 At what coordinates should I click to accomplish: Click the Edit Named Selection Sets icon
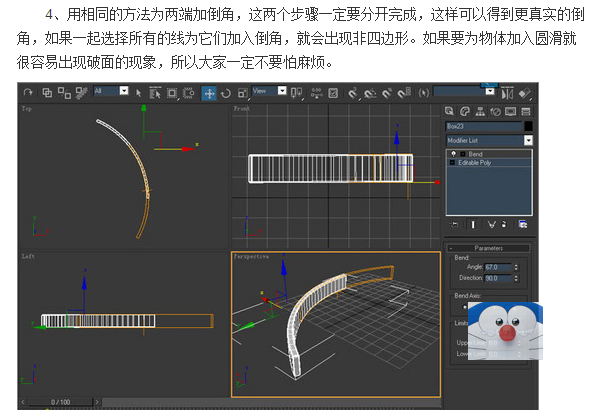(424, 93)
